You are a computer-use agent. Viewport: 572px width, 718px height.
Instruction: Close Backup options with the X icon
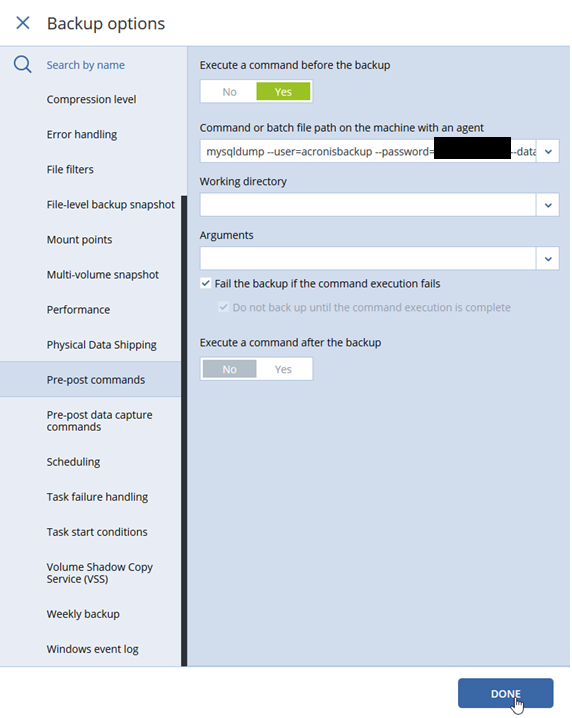[x=23, y=22]
